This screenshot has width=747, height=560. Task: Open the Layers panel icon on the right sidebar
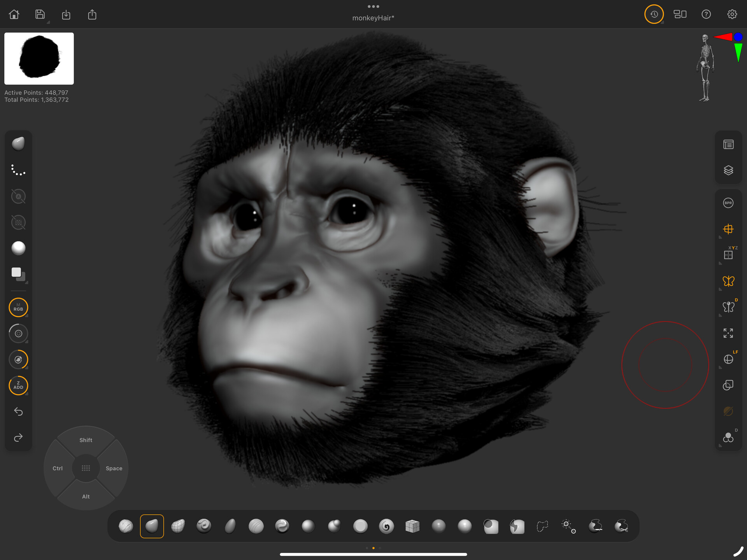pyautogui.click(x=728, y=170)
